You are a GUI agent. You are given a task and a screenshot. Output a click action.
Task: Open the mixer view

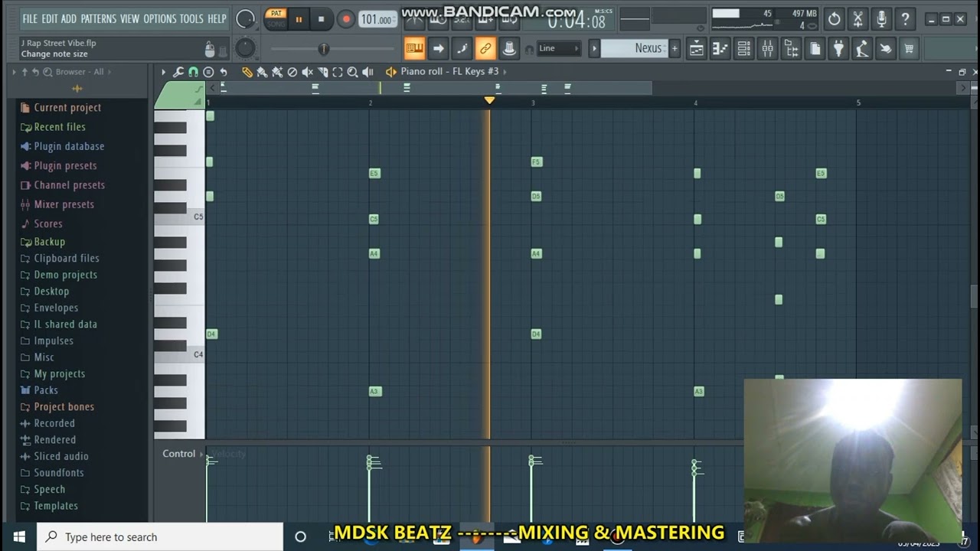coord(768,48)
